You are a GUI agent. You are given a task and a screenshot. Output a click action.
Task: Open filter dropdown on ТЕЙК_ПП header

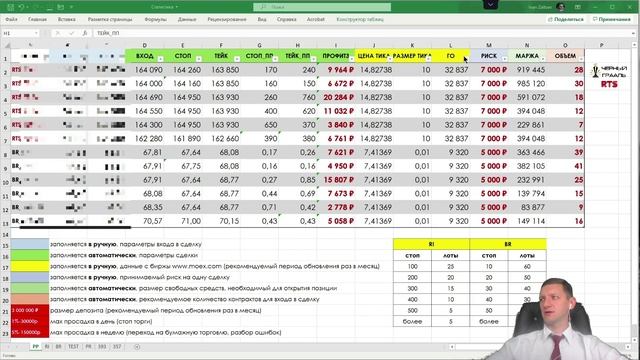pos(313,59)
